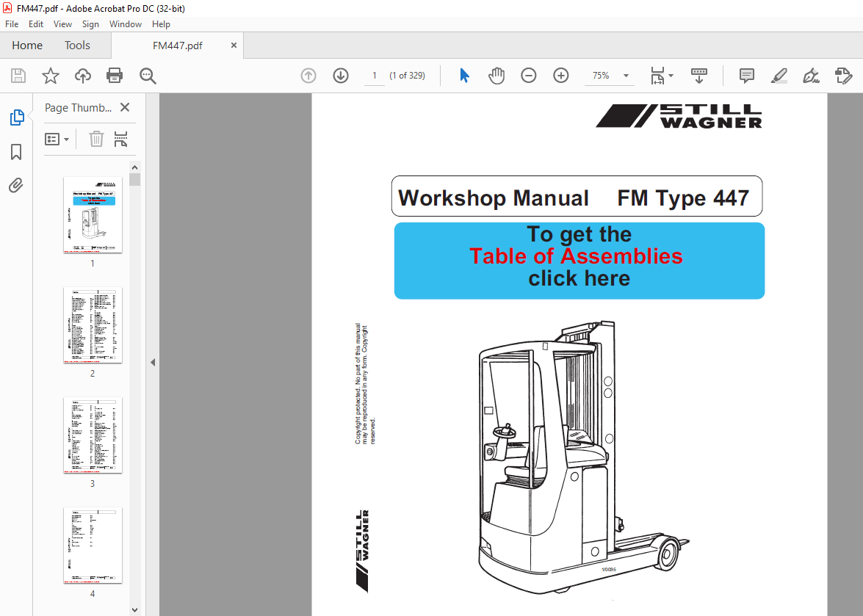Viewport: 863px width, 616px height.
Task: Open the fit page options dropdown
Action: coord(661,76)
